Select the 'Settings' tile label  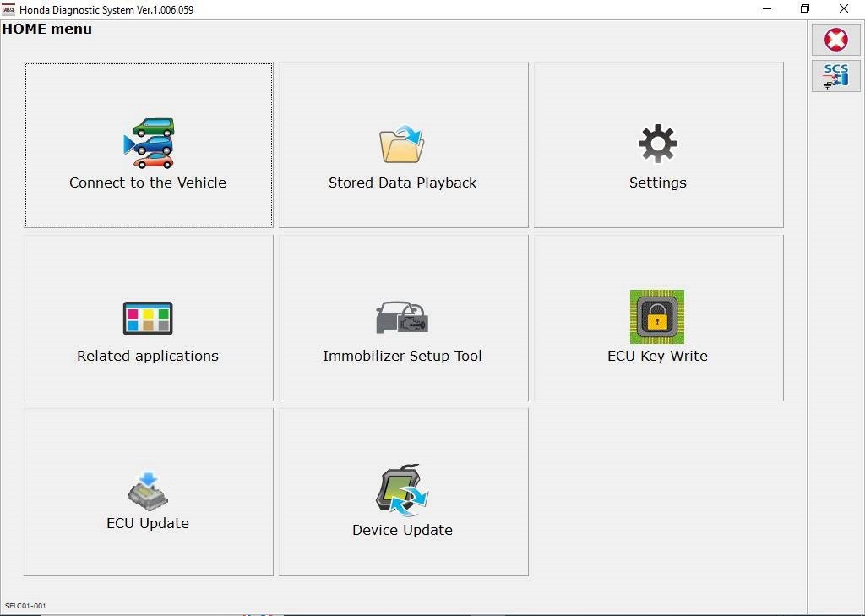(x=657, y=183)
